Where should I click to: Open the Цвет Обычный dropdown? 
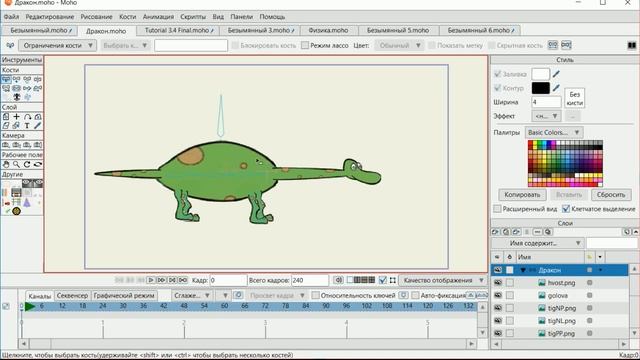point(399,45)
